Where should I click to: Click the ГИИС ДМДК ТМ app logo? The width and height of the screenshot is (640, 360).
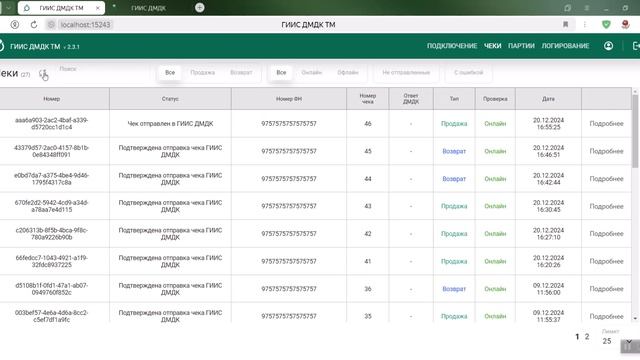click(x=2, y=46)
